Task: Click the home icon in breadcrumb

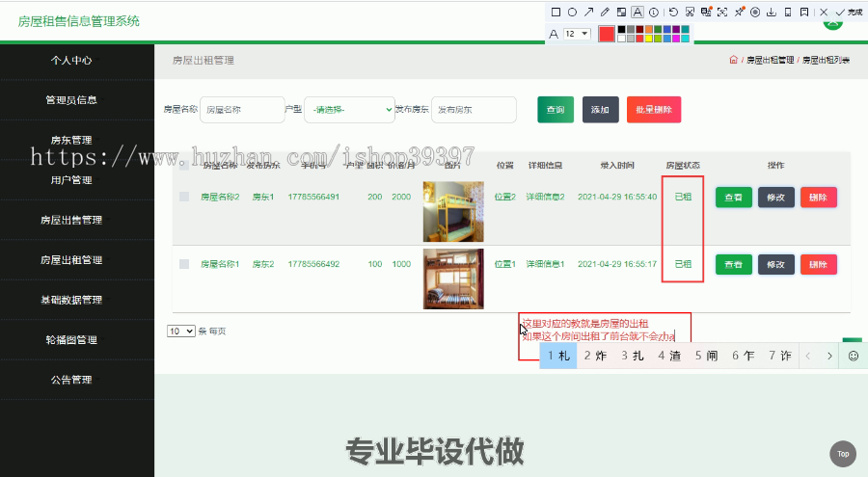Action: tap(734, 60)
